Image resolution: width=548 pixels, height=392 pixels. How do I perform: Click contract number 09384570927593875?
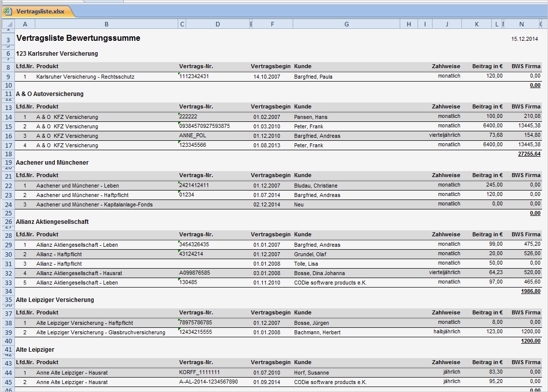[205, 126]
